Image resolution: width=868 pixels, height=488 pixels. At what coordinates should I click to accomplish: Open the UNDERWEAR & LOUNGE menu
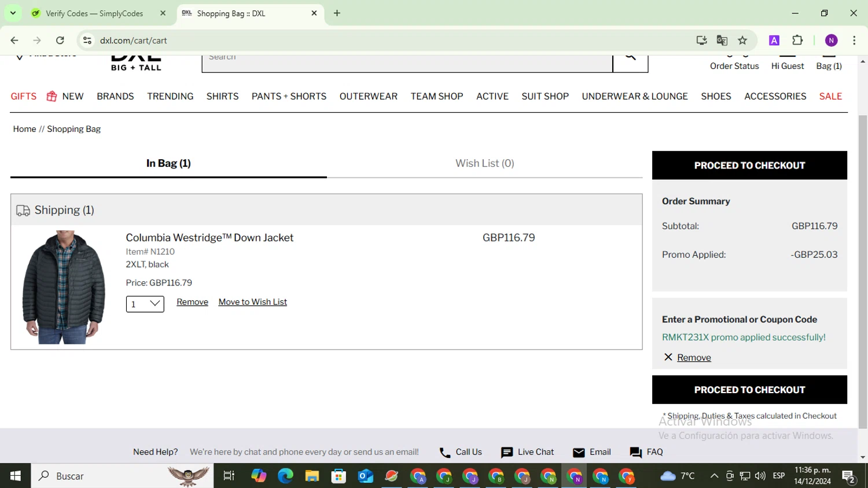[635, 96]
